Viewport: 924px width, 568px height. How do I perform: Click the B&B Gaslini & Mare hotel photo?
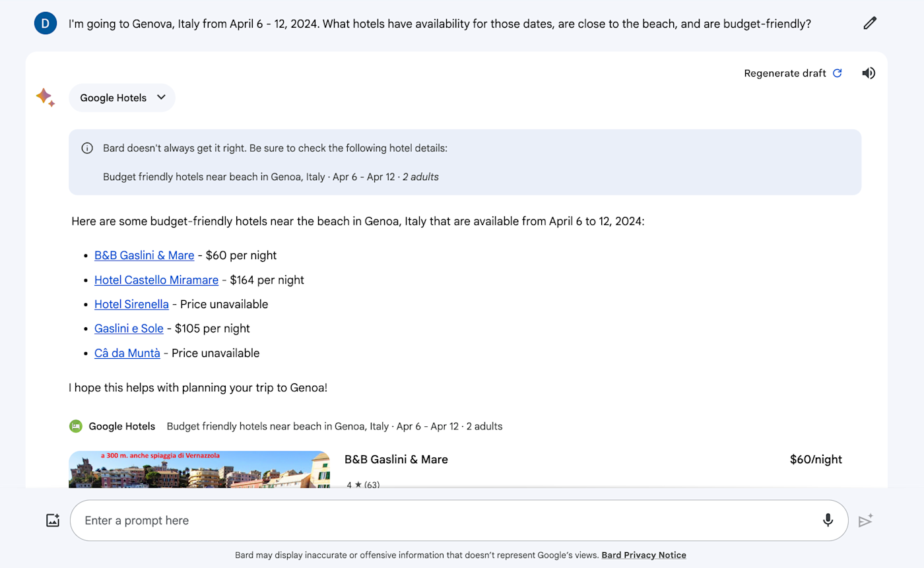199,469
